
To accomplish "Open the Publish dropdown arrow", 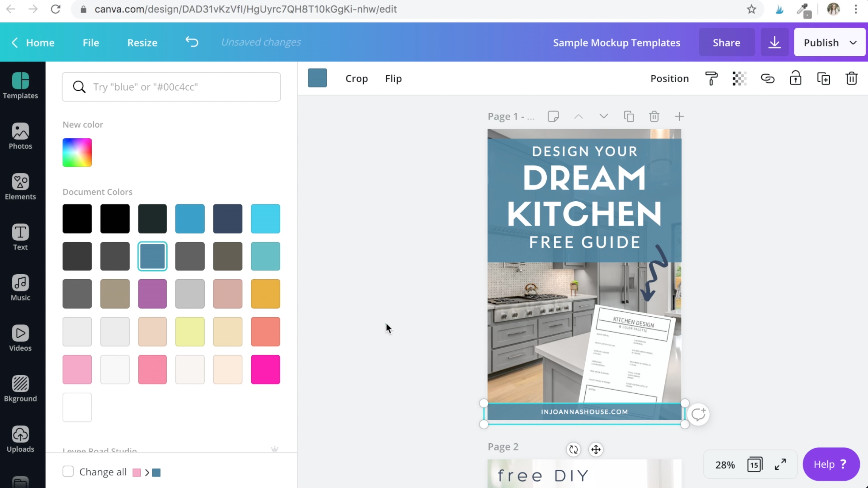I will click(853, 43).
